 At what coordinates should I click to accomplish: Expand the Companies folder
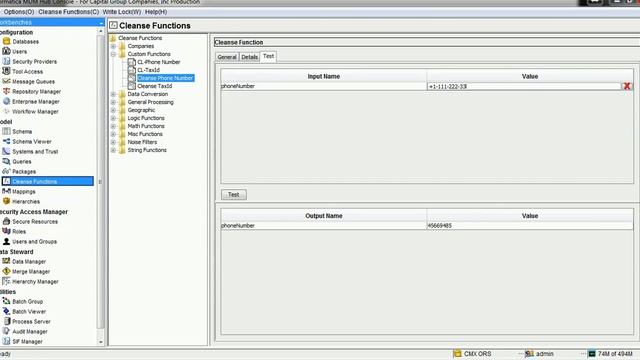tap(113, 46)
